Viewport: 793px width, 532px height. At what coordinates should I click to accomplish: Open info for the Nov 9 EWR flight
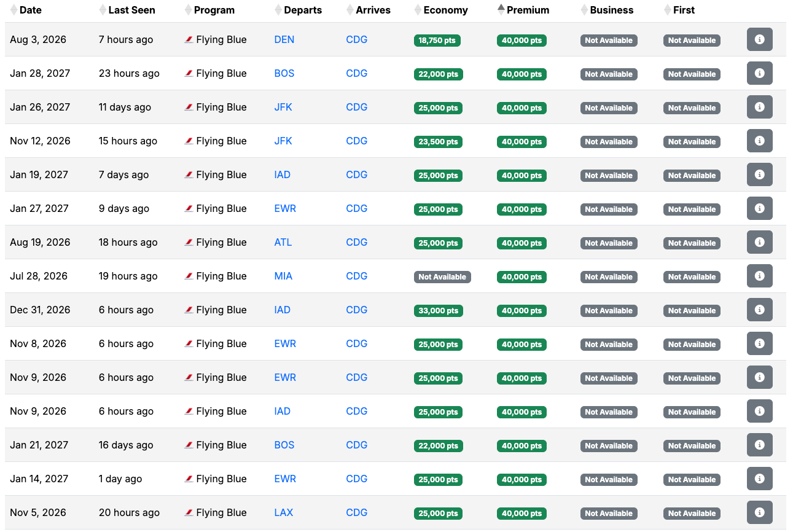759,377
